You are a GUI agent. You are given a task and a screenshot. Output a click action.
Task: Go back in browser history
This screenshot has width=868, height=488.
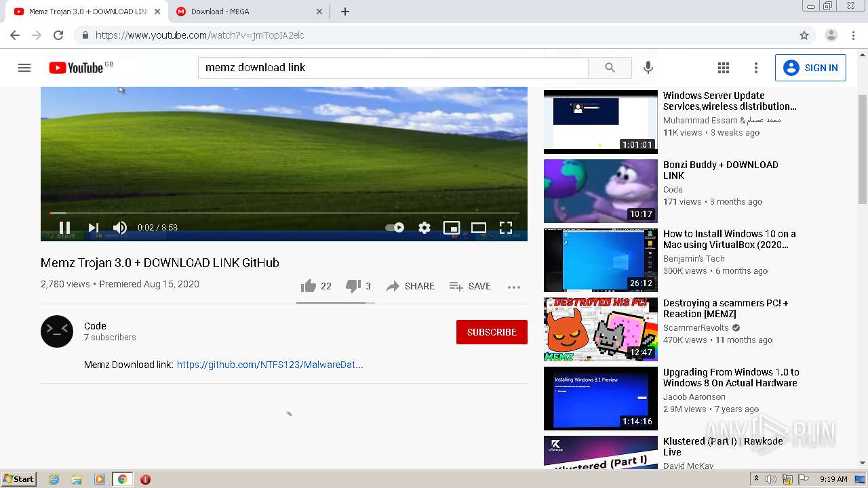(15, 35)
